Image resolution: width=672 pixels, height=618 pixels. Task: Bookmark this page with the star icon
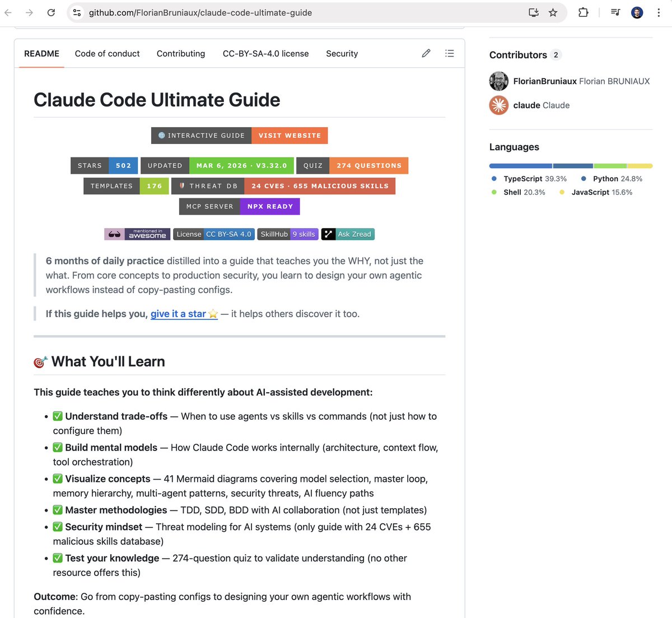pos(553,12)
